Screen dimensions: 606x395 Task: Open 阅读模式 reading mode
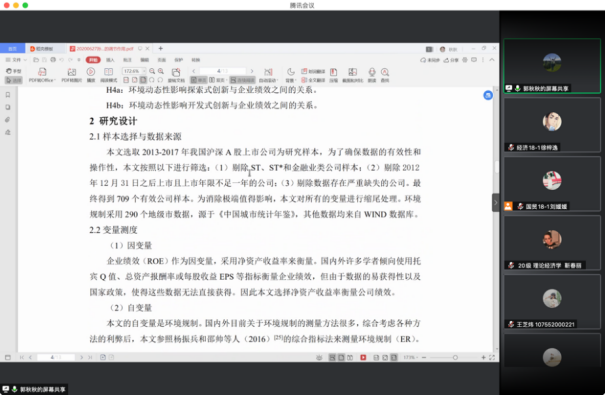tap(109, 75)
